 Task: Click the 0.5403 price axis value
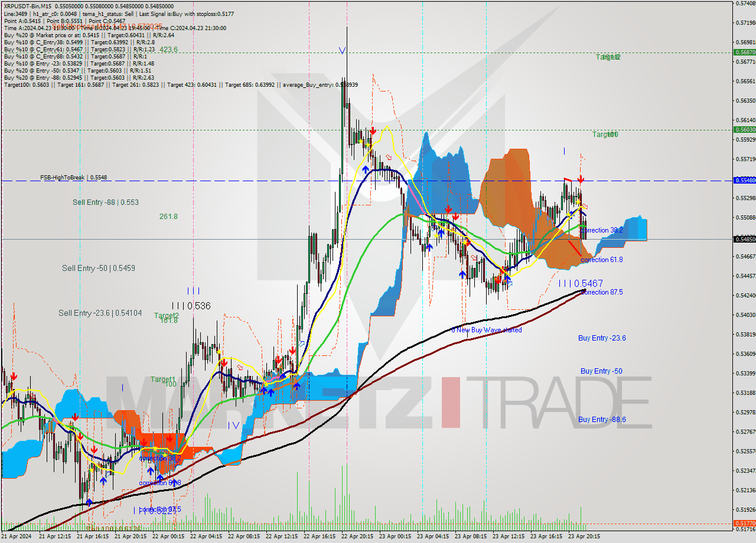click(745, 315)
